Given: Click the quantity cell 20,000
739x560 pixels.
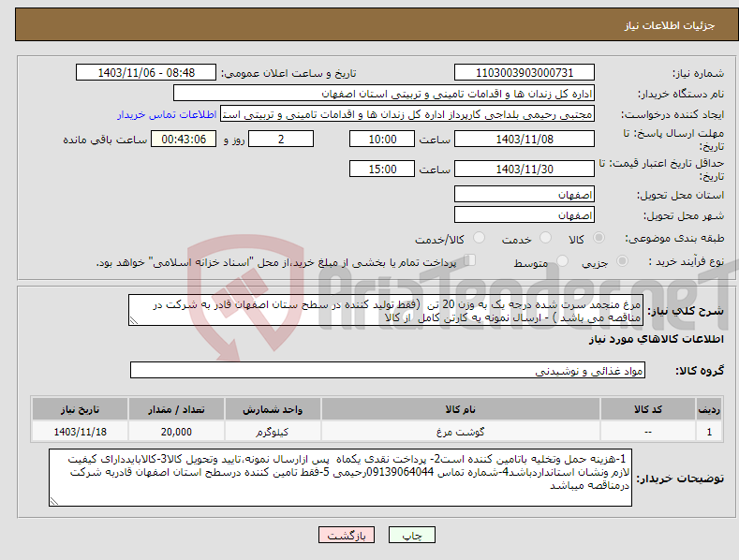Looking at the screenshot, I should pyautogui.click(x=176, y=432).
